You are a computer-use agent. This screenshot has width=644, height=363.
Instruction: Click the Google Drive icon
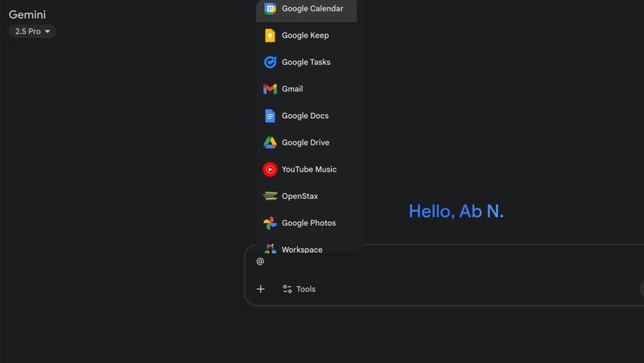270,143
